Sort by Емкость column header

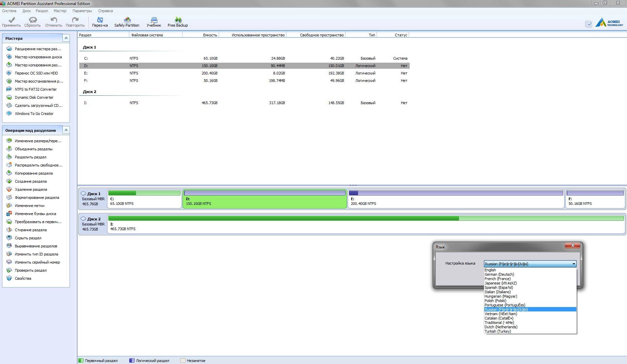(x=200, y=35)
